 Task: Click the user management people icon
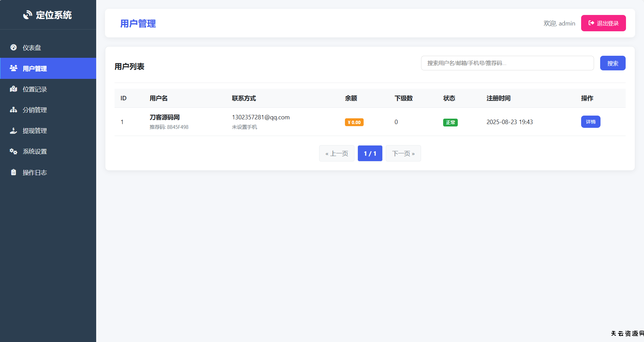14,68
